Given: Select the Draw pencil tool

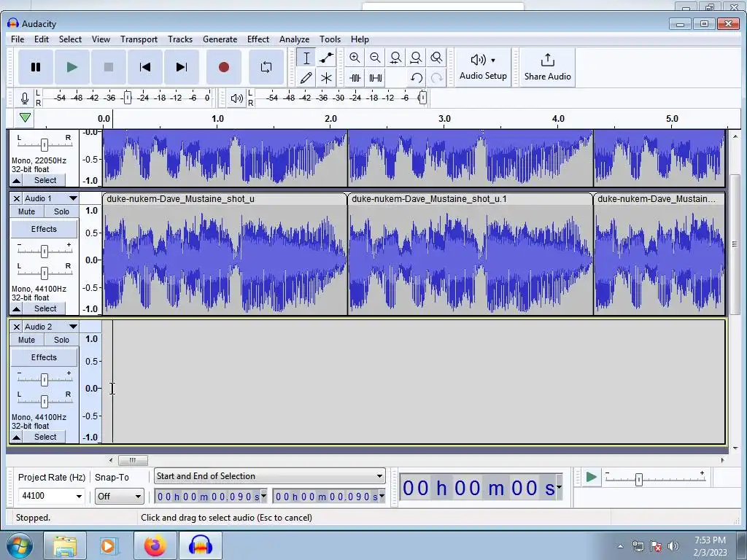Looking at the screenshot, I should 306,77.
